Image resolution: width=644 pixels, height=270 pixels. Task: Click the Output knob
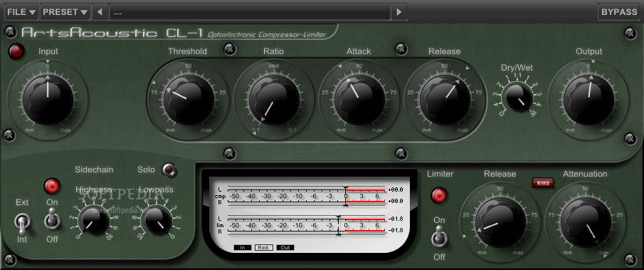(x=588, y=99)
